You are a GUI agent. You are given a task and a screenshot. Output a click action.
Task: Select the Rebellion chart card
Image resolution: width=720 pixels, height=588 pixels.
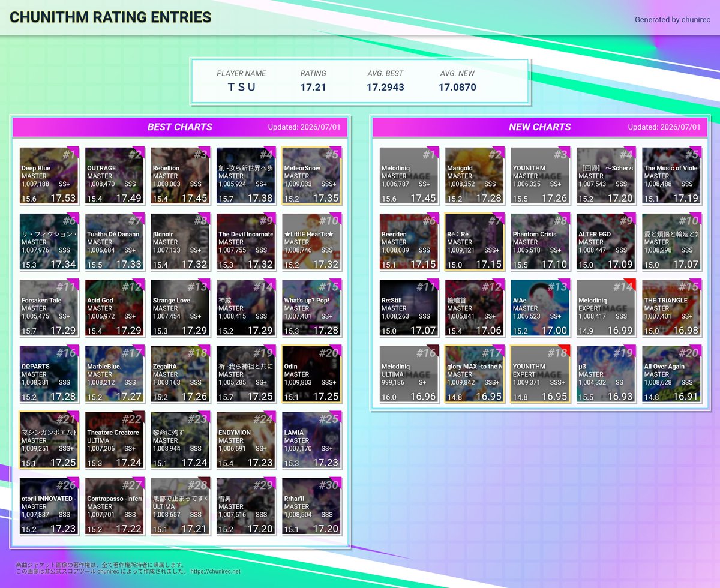(x=180, y=176)
